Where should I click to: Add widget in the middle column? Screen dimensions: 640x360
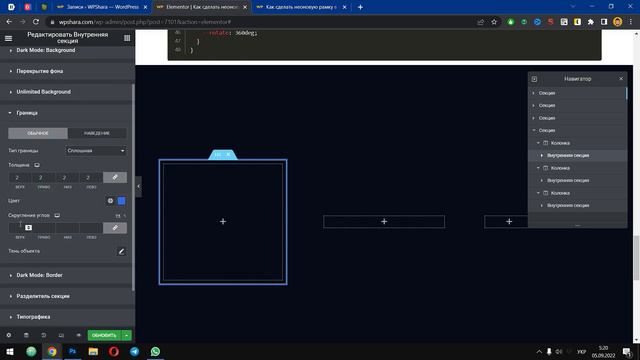pos(384,222)
